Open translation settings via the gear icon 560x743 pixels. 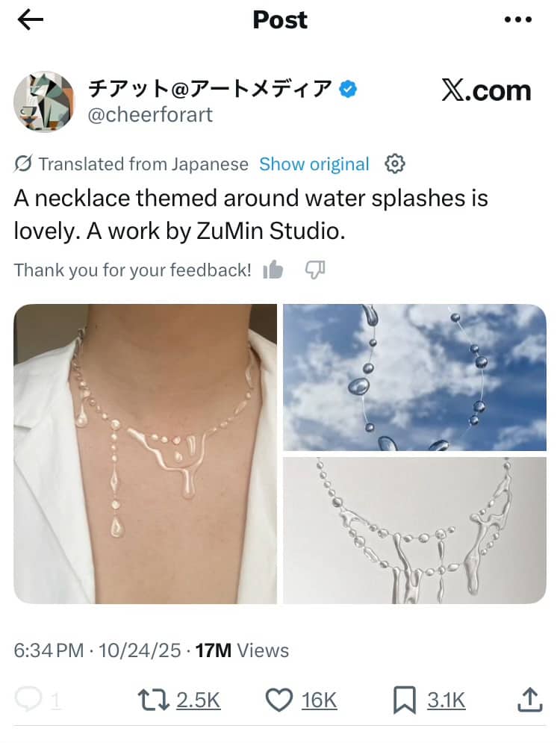(395, 164)
